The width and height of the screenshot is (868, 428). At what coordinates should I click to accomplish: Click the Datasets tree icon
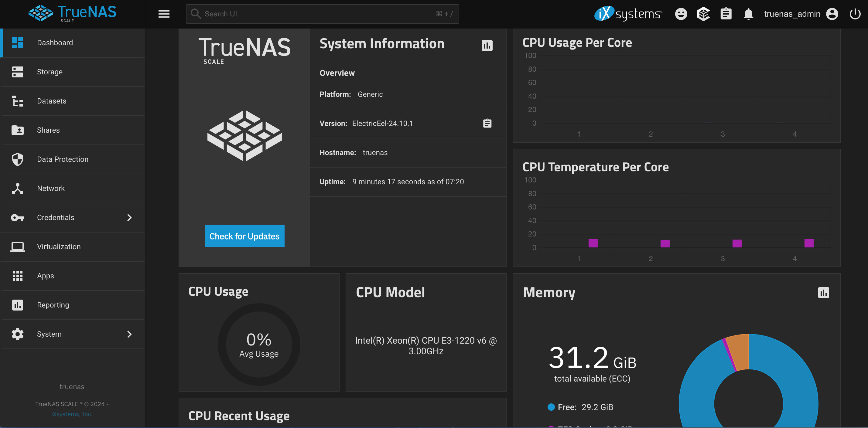[x=18, y=101]
